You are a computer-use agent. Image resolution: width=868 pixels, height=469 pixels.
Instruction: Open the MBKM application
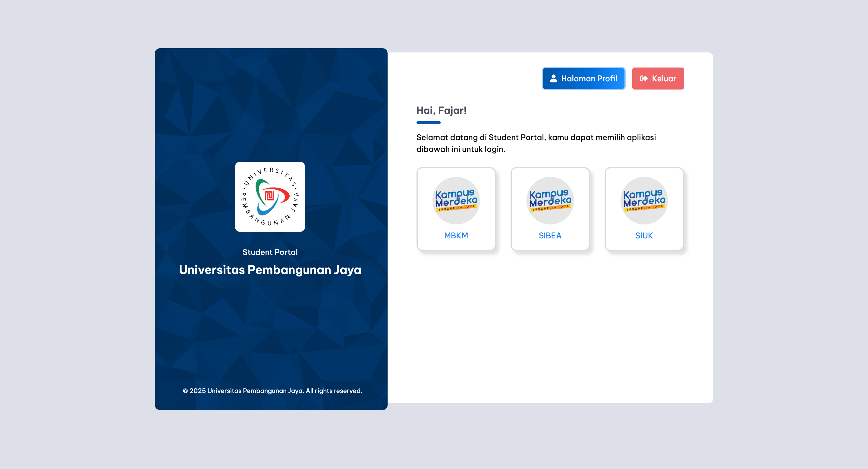(x=456, y=208)
